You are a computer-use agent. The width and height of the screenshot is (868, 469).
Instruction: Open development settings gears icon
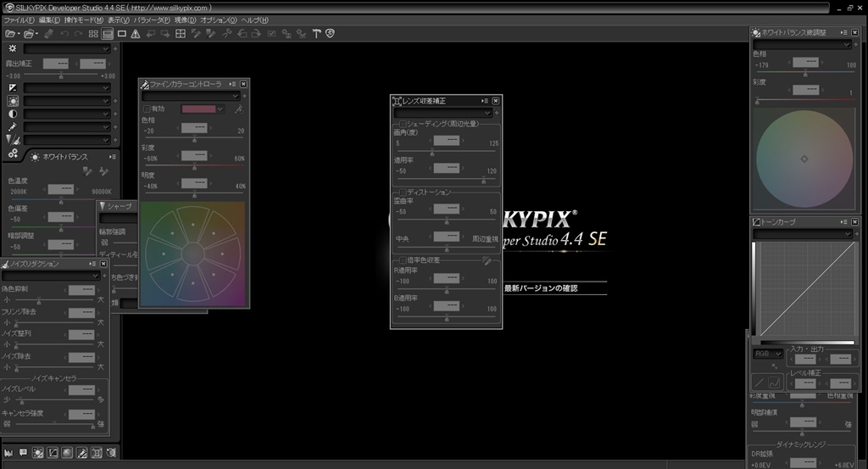point(12,154)
